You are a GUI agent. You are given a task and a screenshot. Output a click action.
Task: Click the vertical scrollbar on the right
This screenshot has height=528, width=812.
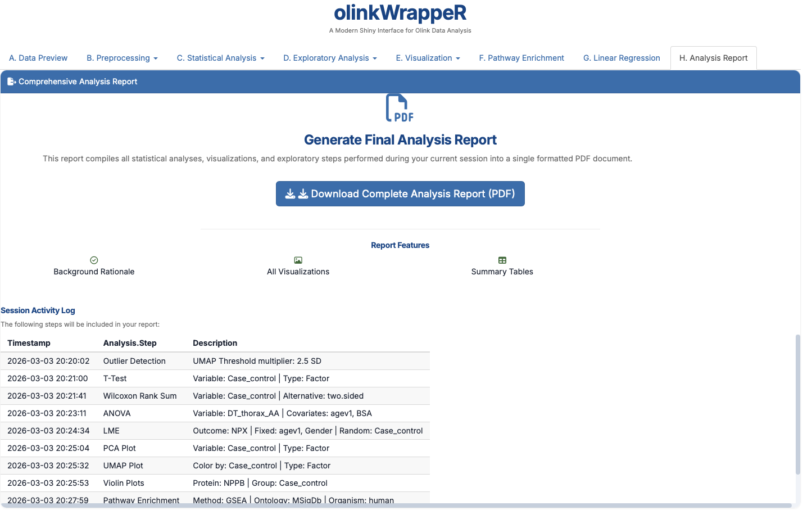click(x=797, y=405)
